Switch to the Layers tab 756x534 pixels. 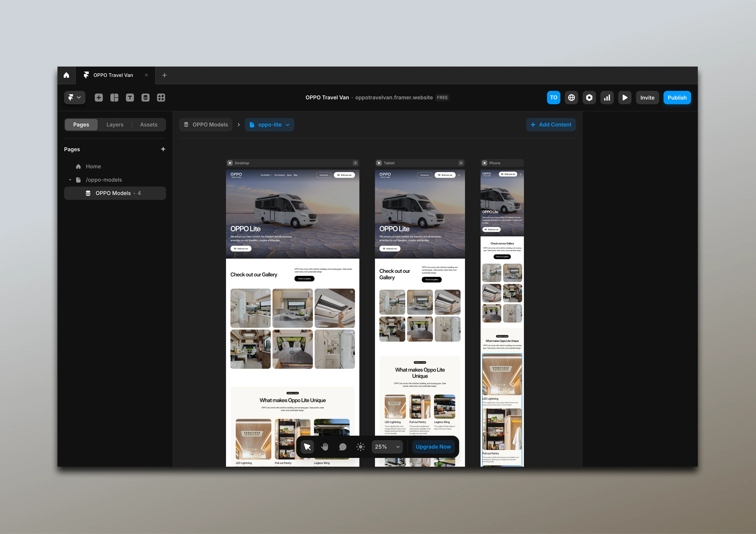tap(115, 125)
